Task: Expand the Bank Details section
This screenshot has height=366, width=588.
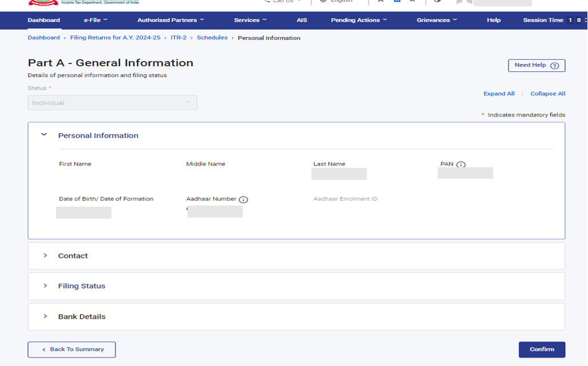Action: (x=45, y=317)
